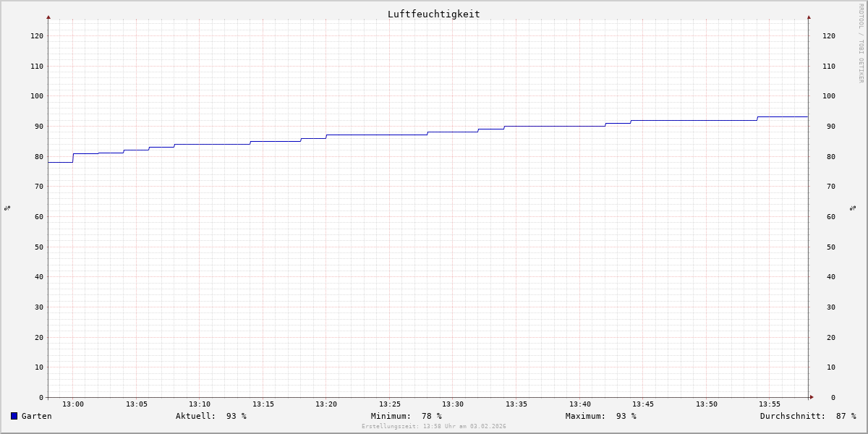Image resolution: width=868 pixels, height=434 pixels.
Task: Click the 50 label on the right axis
Action: (828, 247)
